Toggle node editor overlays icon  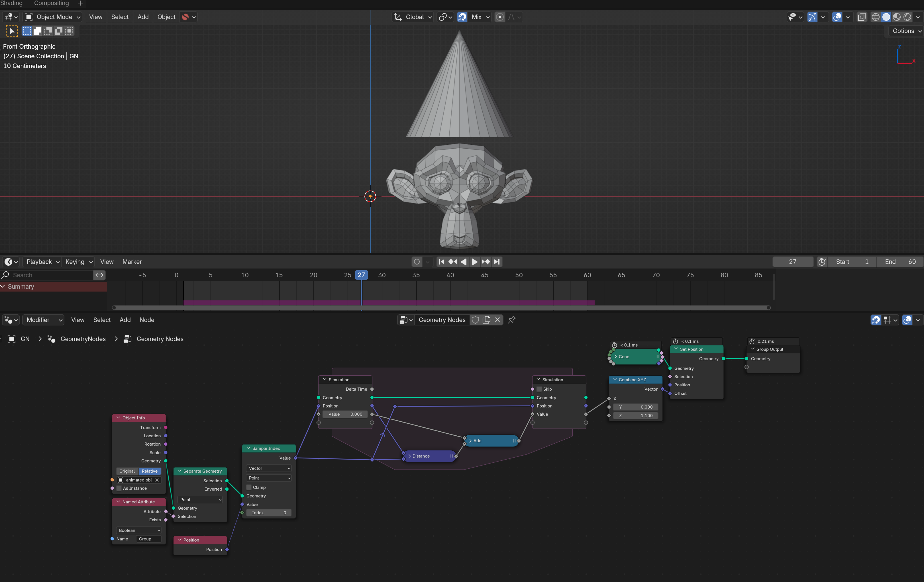click(907, 320)
